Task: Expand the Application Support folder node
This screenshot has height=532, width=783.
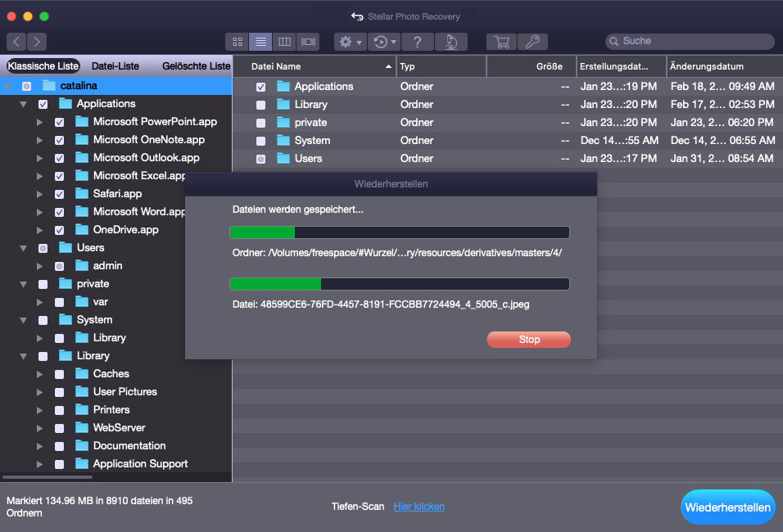Action: [39, 464]
